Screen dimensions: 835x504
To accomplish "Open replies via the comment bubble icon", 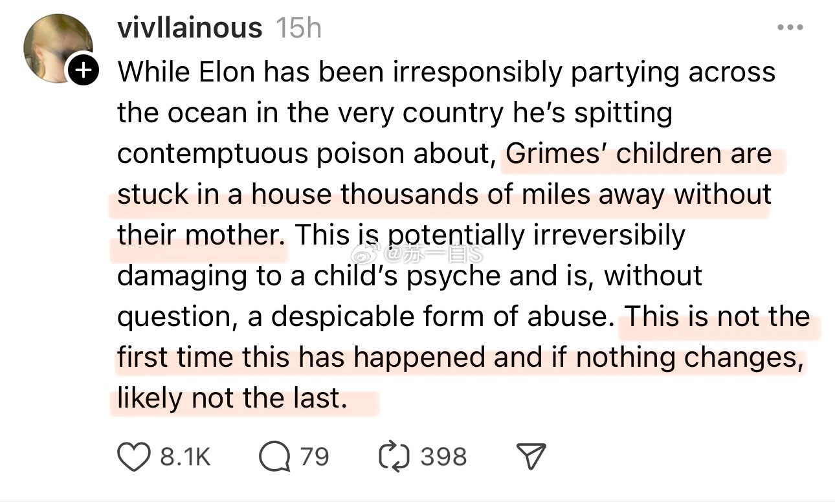I will coord(274,457).
